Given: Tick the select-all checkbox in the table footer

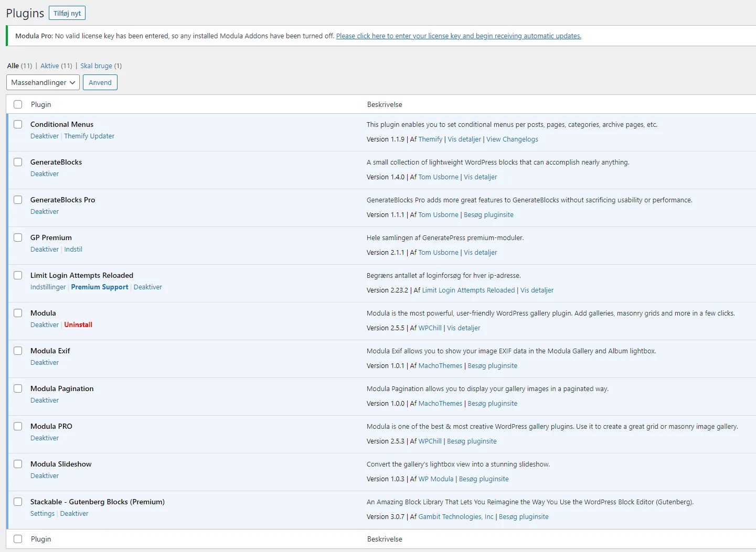Looking at the screenshot, I should (x=18, y=539).
